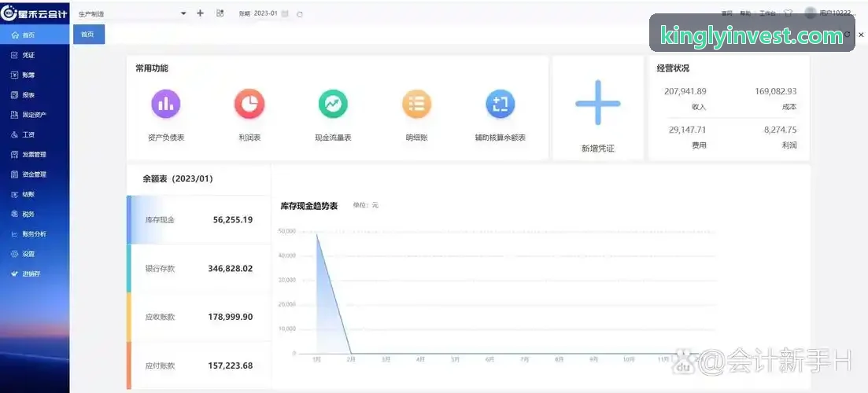868x393 pixels.
Task: Open the 工作台 link in top bar
Action: pyautogui.click(x=767, y=13)
